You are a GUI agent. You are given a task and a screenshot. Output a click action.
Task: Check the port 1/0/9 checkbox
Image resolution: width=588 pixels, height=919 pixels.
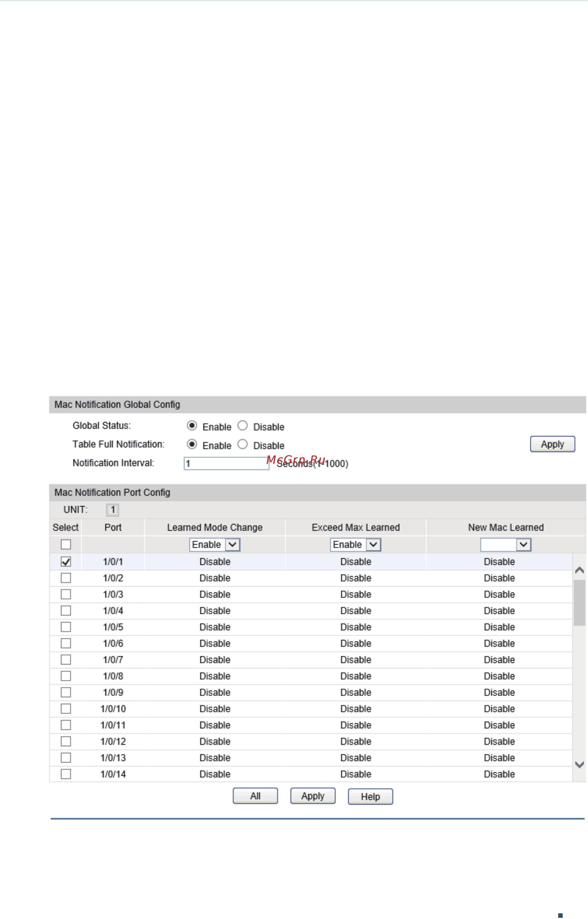coord(66,693)
